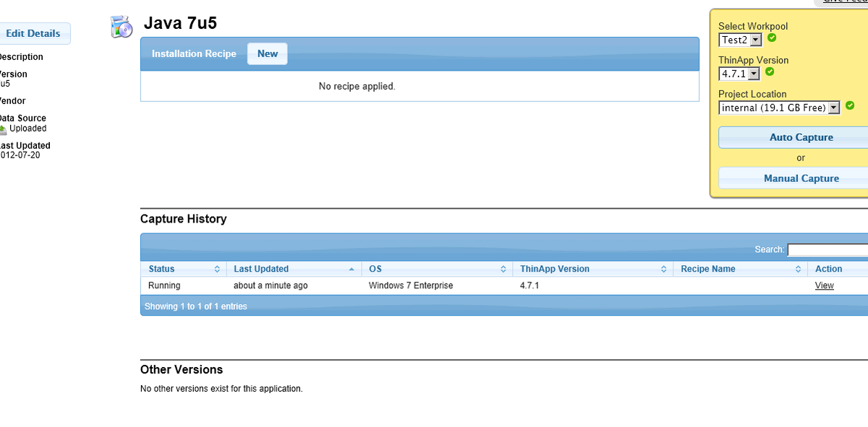Click the green checkmark beside ThinApp Version

770,72
